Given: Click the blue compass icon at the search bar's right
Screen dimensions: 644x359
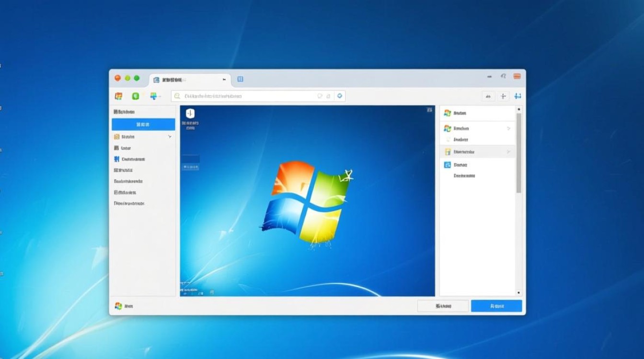Looking at the screenshot, I should (339, 96).
